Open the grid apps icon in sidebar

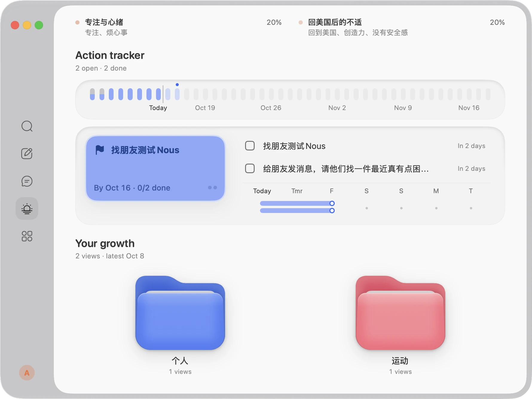[x=27, y=236]
